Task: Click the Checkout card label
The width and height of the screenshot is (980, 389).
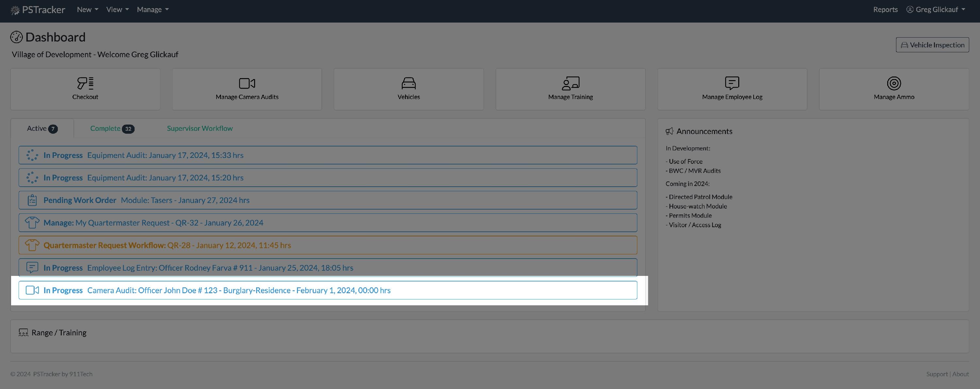Action: coord(85,97)
